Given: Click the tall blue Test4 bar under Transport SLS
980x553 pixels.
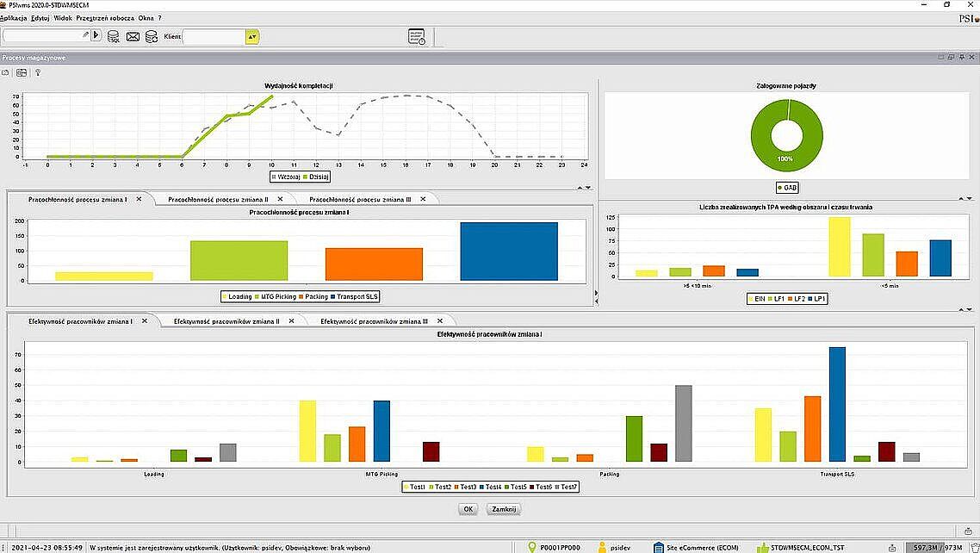Looking at the screenshot, I should click(x=837, y=404).
